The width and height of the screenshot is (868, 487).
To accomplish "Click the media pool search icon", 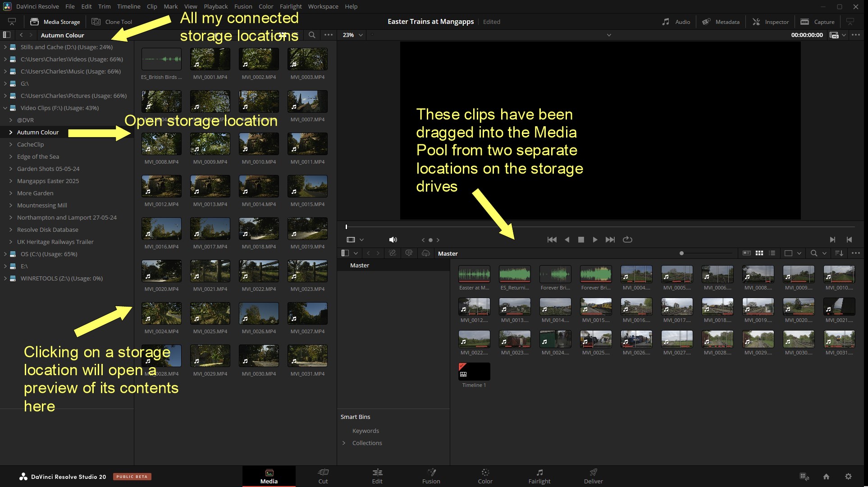I will [x=814, y=253].
